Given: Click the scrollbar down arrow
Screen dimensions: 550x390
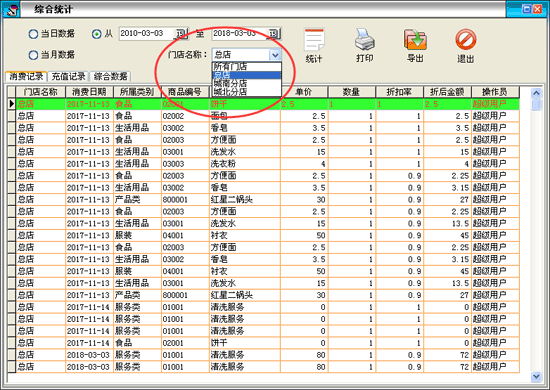Looking at the screenshot, I should (x=536, y=377).
